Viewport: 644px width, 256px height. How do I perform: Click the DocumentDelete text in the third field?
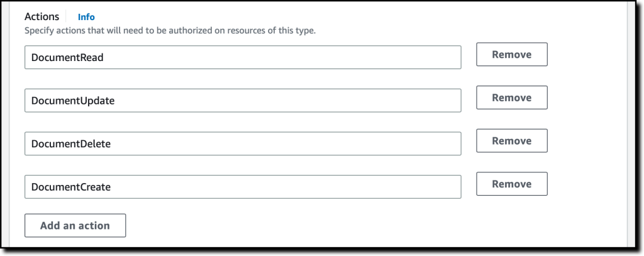(x=71, y=143)
